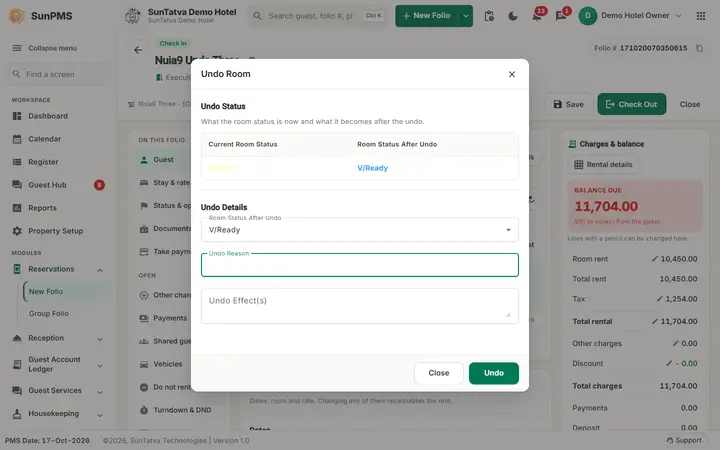
Task: Click the Guest Hub chat icon
Action: pos(17,185)
